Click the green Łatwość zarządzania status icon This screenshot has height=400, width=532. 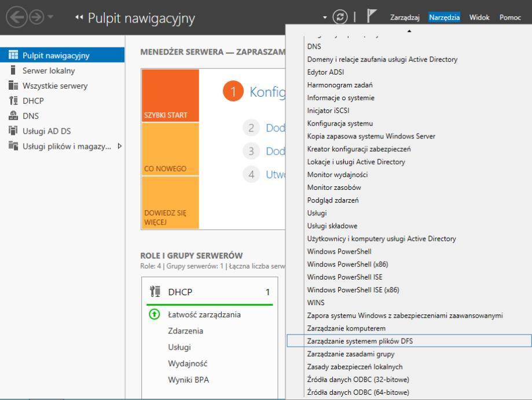155,314
